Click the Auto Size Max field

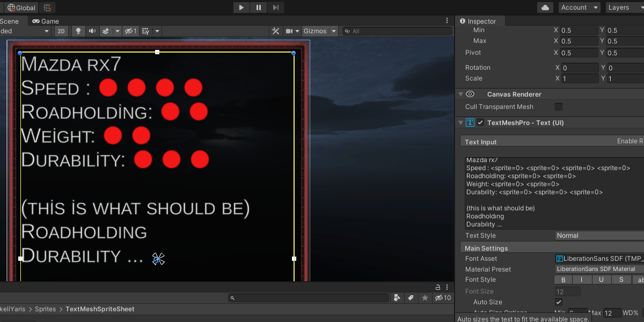[x=612, y=313]
